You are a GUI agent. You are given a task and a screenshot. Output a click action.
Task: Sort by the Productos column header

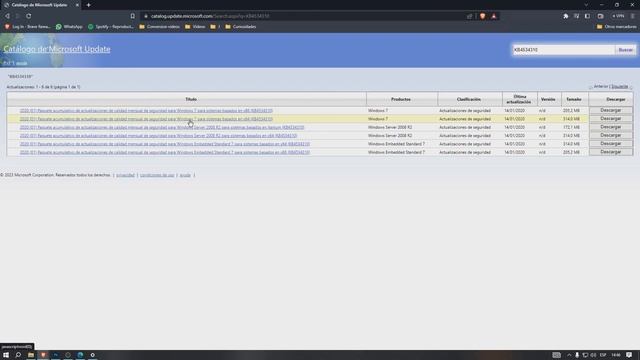tap(401, 99)
